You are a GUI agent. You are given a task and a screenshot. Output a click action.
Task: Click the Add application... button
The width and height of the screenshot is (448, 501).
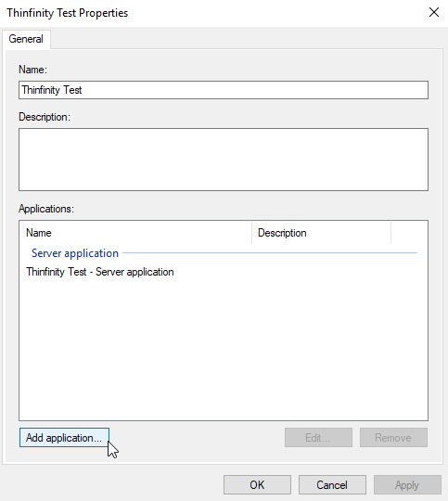64,437
